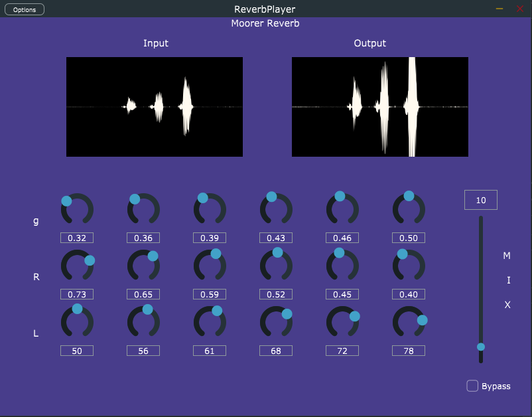Click the g knob above value 0.50
Screen dimensions: 532x417
(409, 210)
